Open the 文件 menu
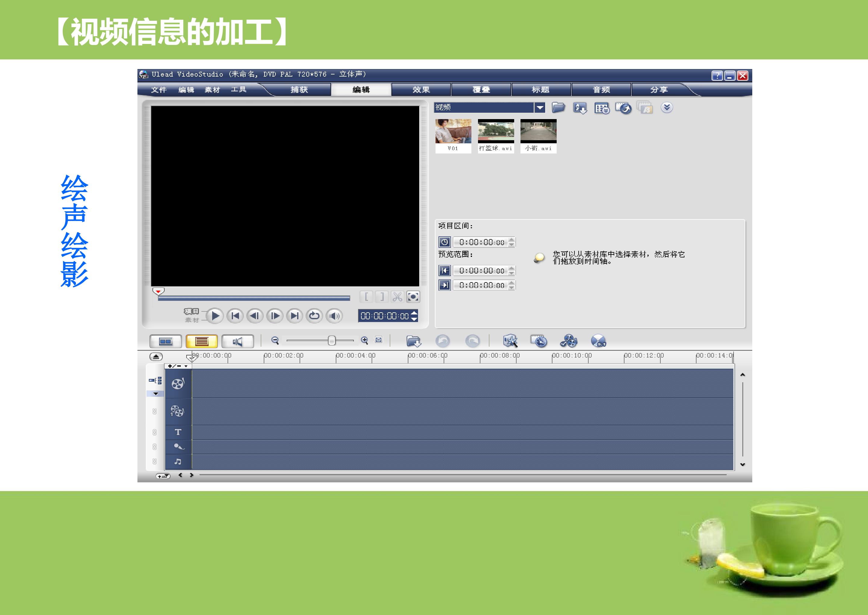This screenshot has height=615, width=868. [x=159, y=90]
